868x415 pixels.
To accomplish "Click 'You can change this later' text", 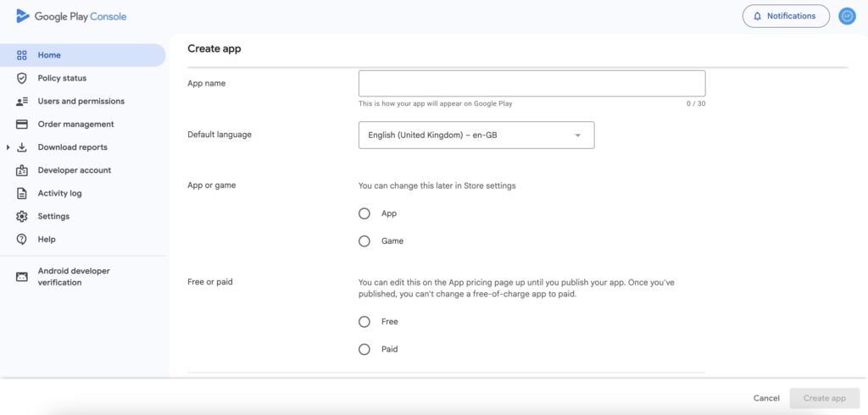I will 437,186.
